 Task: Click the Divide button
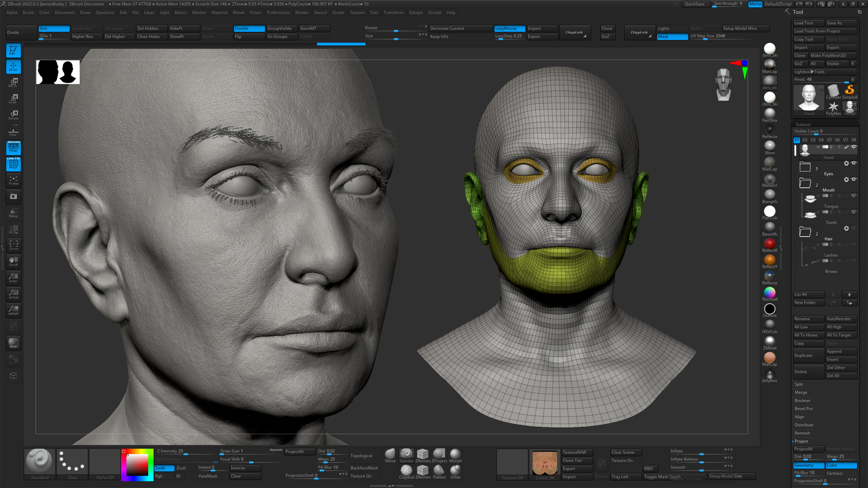click(x=13, y=32)
